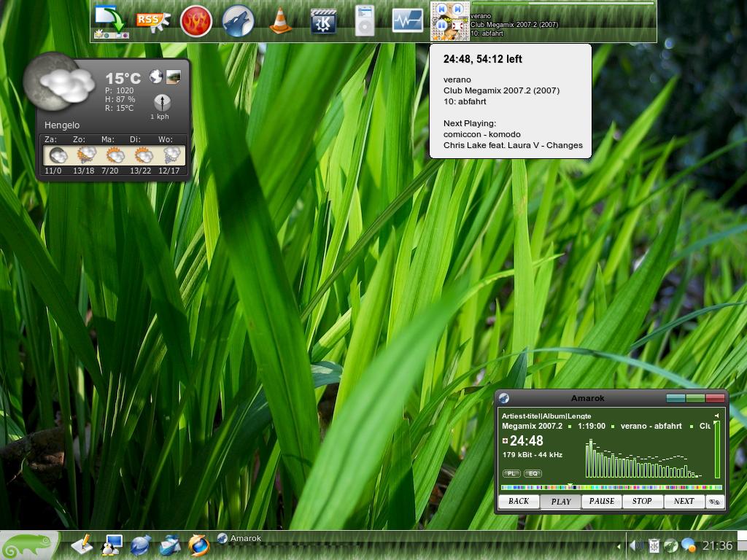This screenshot has width=747, height=560.
Task: Toggle the plus sign beside 24:48 time
Action: [x=505, y=441]
